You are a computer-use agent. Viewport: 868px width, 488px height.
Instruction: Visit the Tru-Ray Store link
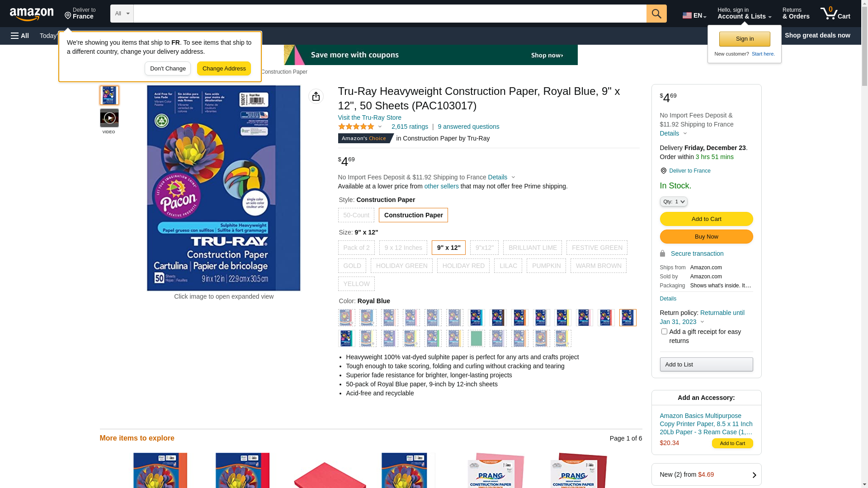click(370, 117)
